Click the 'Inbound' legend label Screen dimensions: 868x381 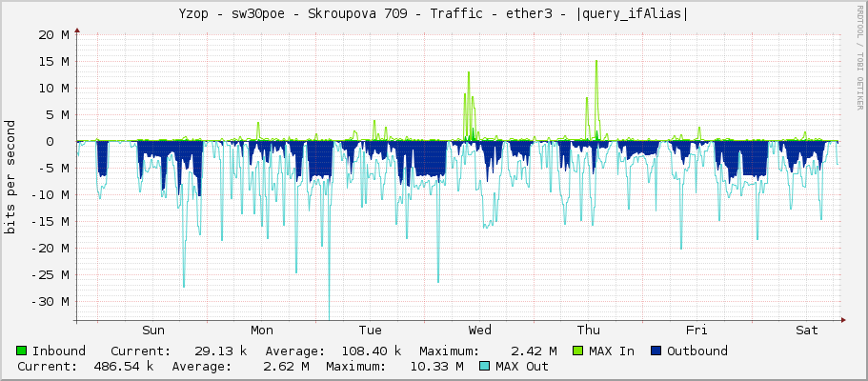(x=59, y=351)
